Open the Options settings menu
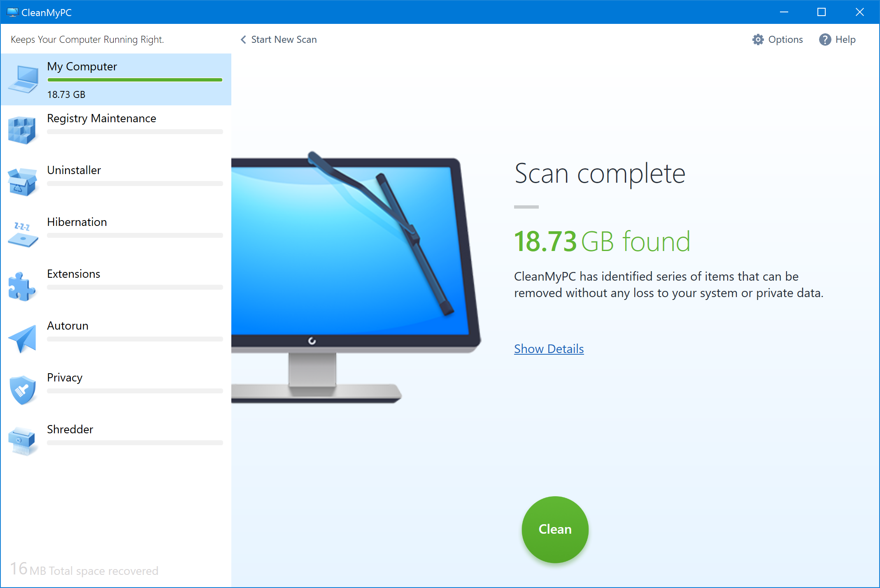The width and height of the screenshot is (880, 588). [x=778, y=40]
